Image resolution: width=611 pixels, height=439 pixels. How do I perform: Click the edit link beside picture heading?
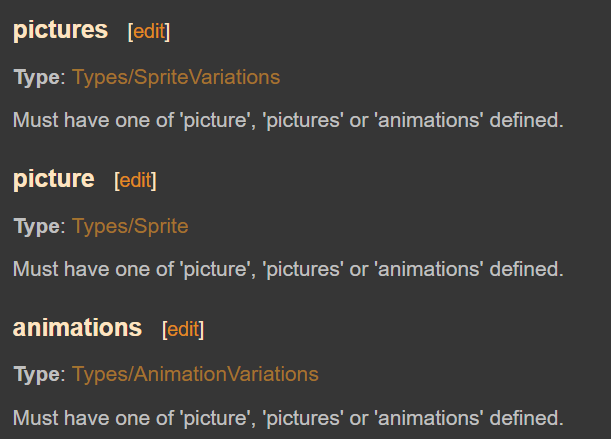[136, 180]
